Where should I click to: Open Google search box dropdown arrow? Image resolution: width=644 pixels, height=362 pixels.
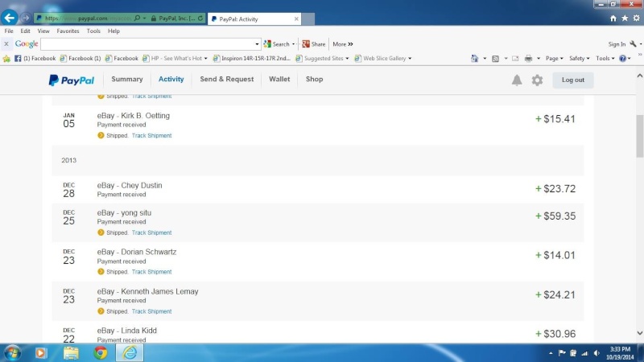point(257,44)
